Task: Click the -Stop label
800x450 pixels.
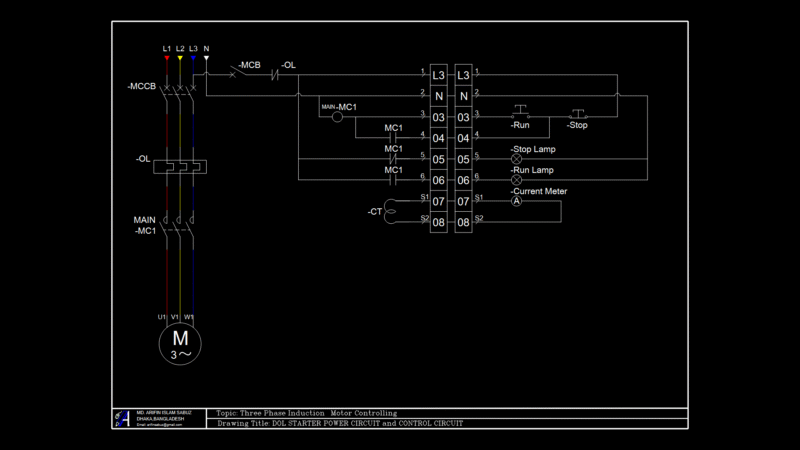Action: click(x=577, y=125)
